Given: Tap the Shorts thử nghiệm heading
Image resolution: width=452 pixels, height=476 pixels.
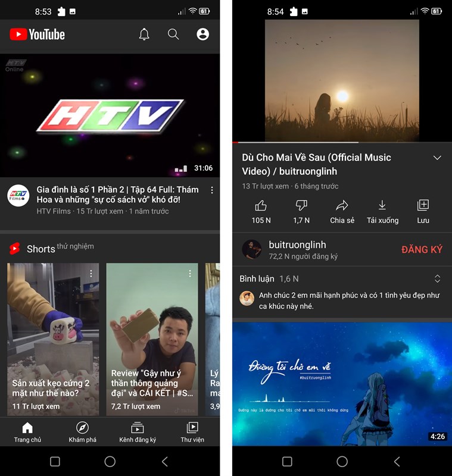Looking at the screenshot, I should click(x=60, y=248).
